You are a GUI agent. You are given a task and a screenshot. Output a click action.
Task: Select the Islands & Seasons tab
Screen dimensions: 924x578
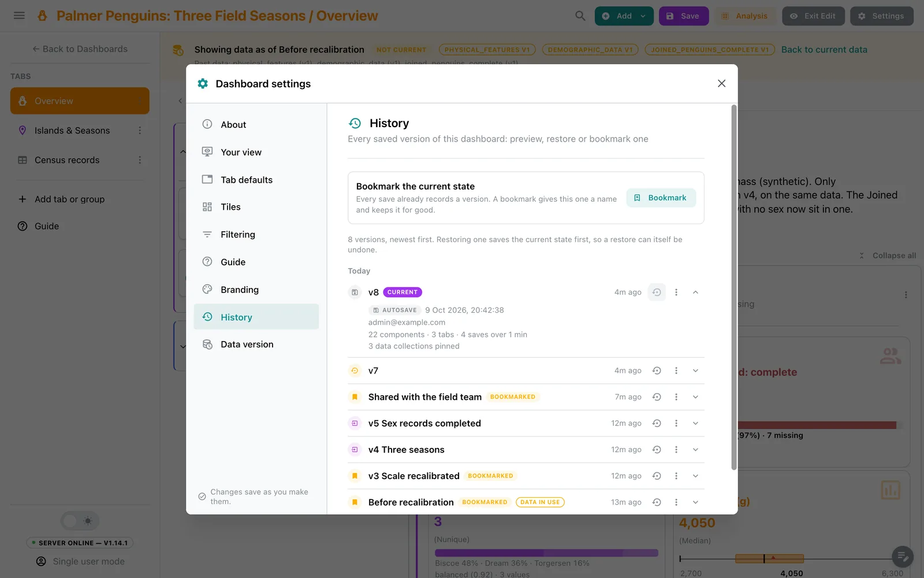coord(80,131)
